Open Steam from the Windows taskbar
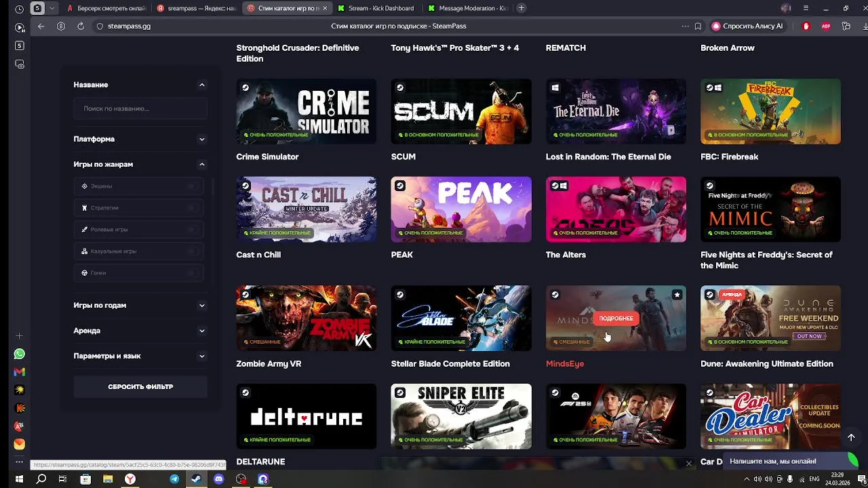 196,479
